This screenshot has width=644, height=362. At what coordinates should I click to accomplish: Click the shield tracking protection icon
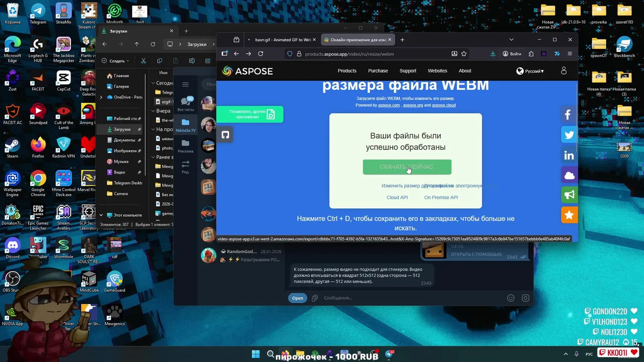click(x=290, y=54)
